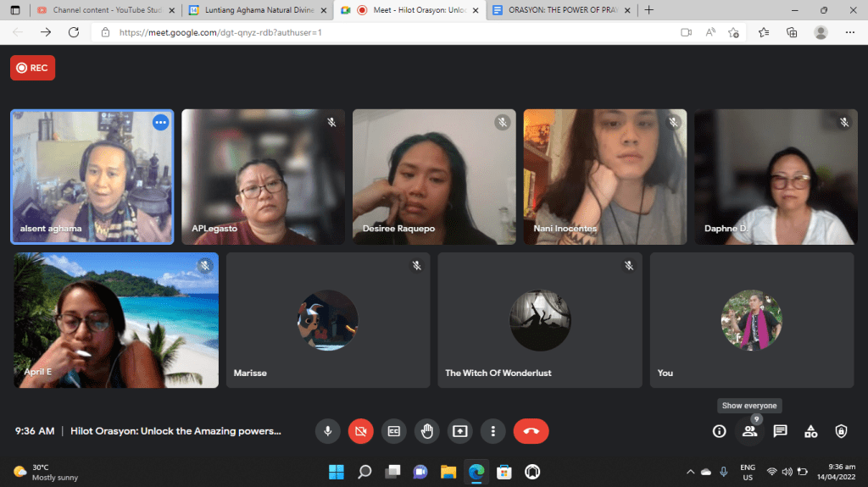The image size is (868, 487).
Task: Refresh the browser page
Action: point(74,32)
